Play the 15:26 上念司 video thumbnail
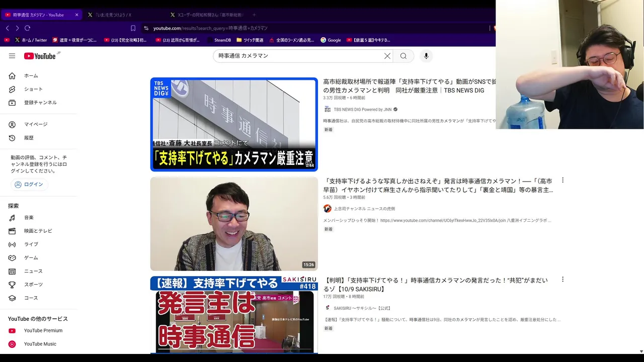This screenshot has height=362, width=644. [234, 224]
